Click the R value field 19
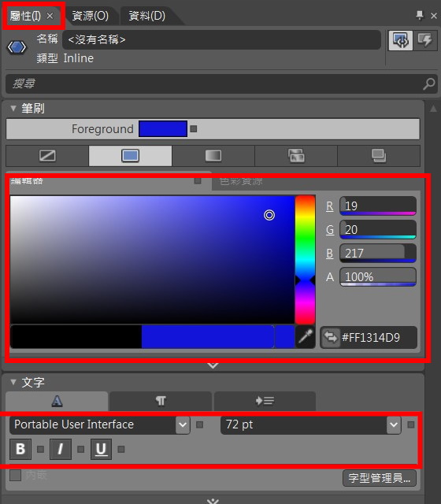 click(378, 206)
